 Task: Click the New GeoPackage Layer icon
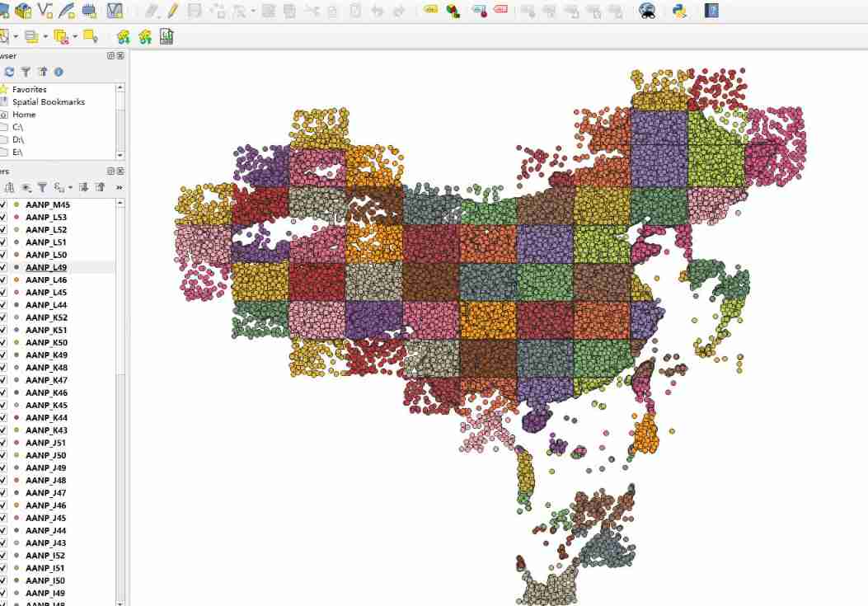click(23, 11)
